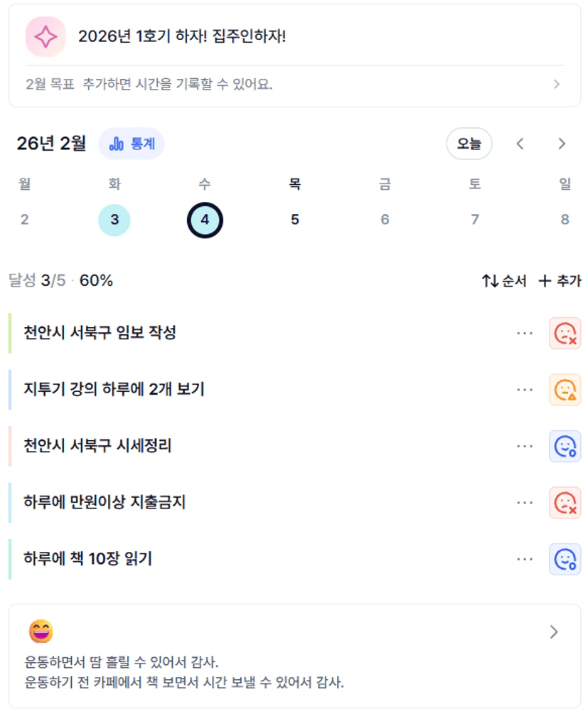
Task: Click 추가 to add a habit
Action: point(560,281)
